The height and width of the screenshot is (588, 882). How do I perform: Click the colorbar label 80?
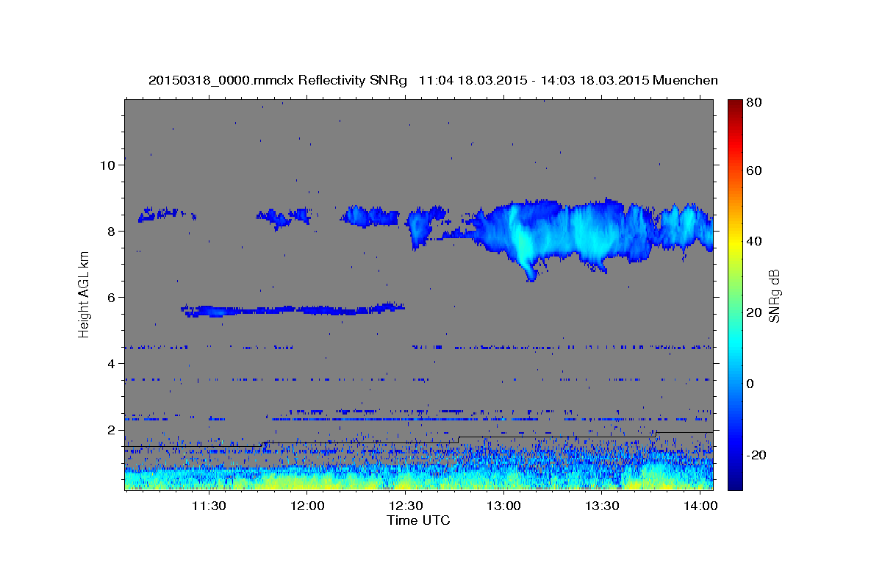753,102
